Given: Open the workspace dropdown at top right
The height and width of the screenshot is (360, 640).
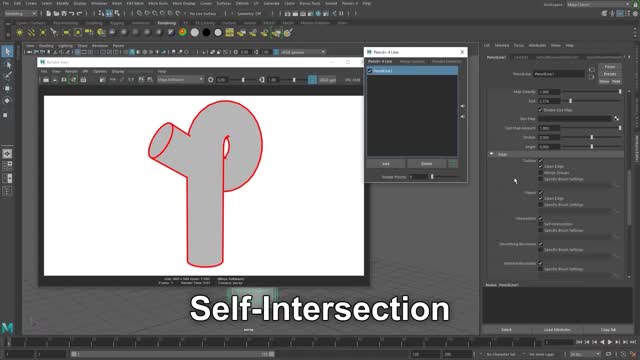Looking at the screenshot, I should (x=598, y=4).
